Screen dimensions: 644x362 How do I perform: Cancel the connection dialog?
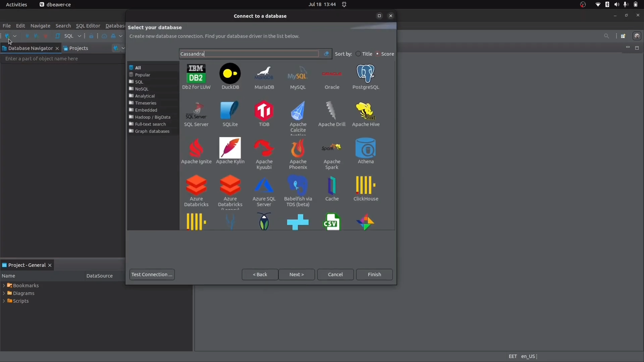click(x=335, y=274)
